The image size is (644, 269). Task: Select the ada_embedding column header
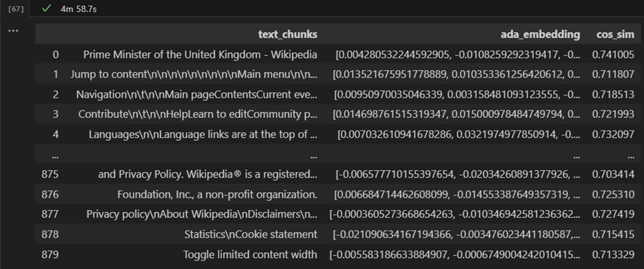click(540, 34)
